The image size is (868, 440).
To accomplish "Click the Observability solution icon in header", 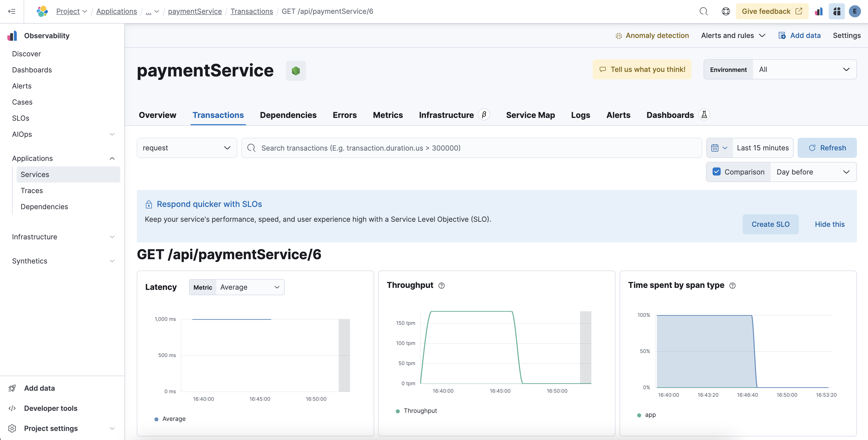I will coord(818,12).
